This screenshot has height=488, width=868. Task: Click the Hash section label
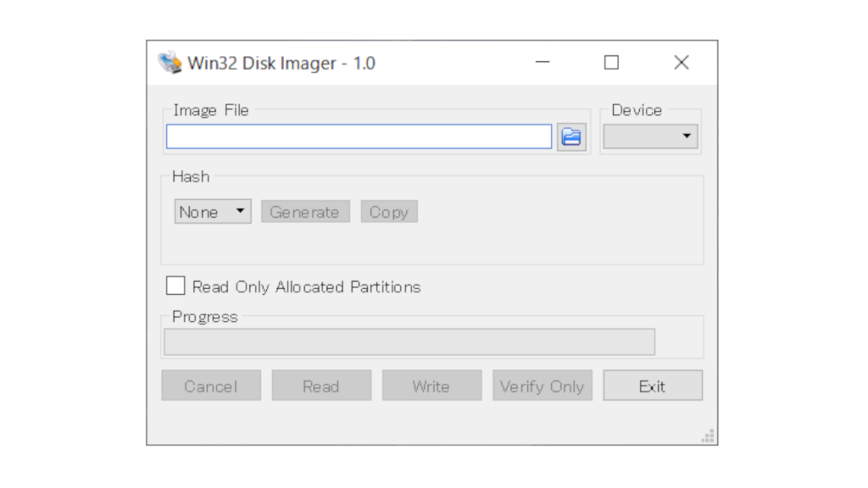pos(191,176)
